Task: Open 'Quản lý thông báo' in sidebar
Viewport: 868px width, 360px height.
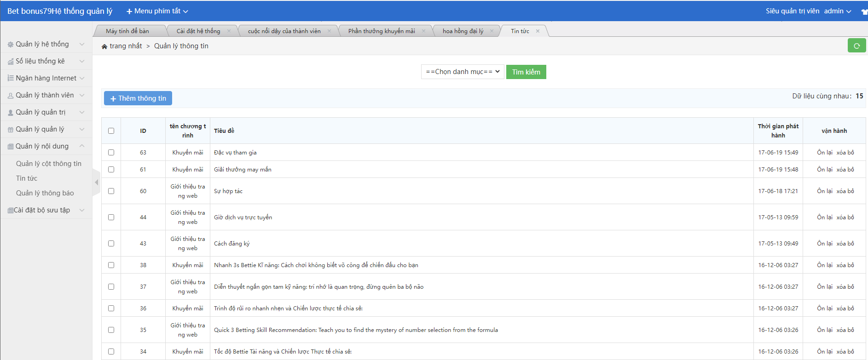Action: click(45, 193)
